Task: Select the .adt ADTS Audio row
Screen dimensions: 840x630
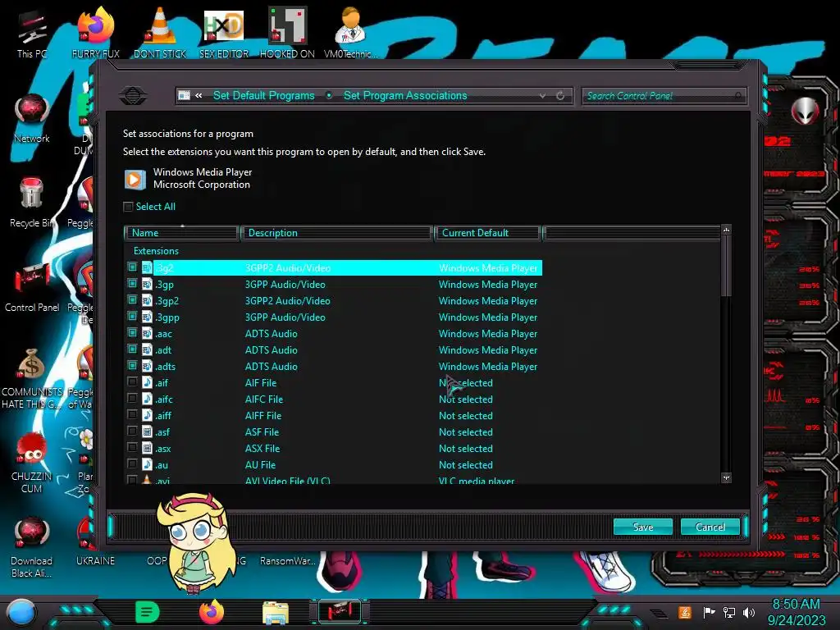Action: [333, 349]
